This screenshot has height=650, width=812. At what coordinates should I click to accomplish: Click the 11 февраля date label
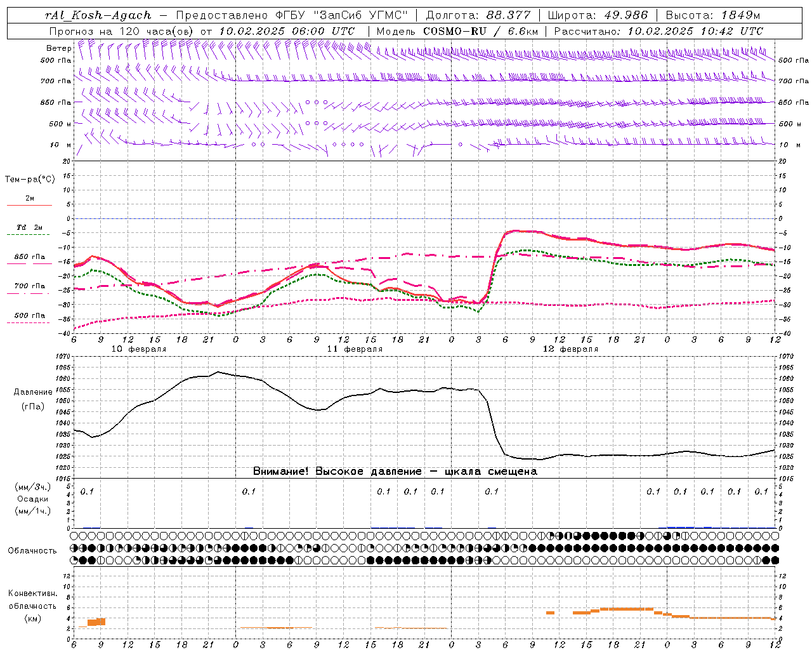click(355, 349)
